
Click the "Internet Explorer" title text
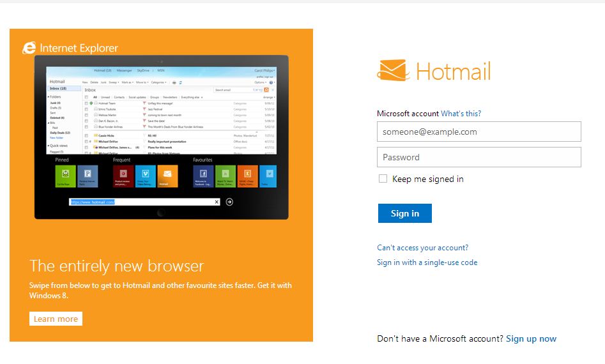79,48
